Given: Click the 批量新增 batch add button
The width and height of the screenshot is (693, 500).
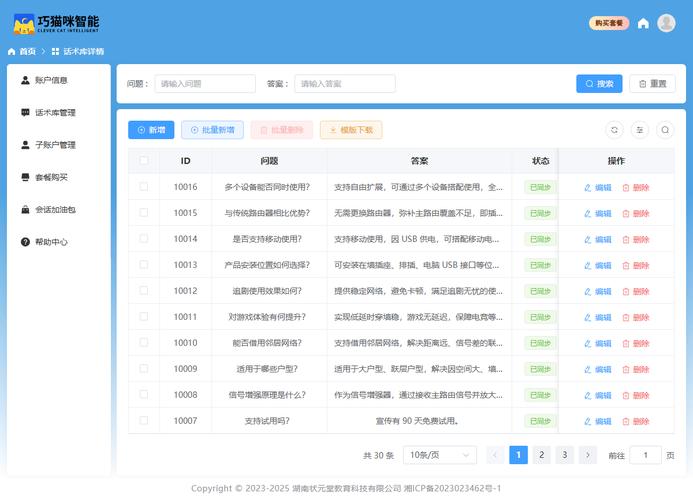Looking at the screenshot, I should point(212,130).
